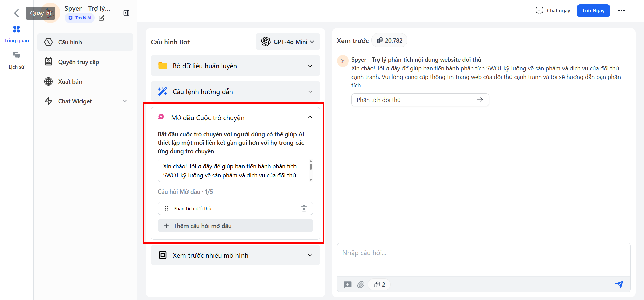Click the attachment paperclip icon

360,285
